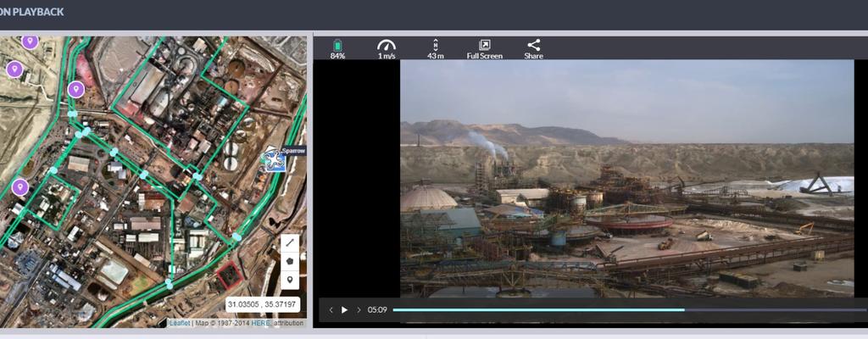Select the draw polygon tool on map
This screenshot has width=868, height=339.
290,261
